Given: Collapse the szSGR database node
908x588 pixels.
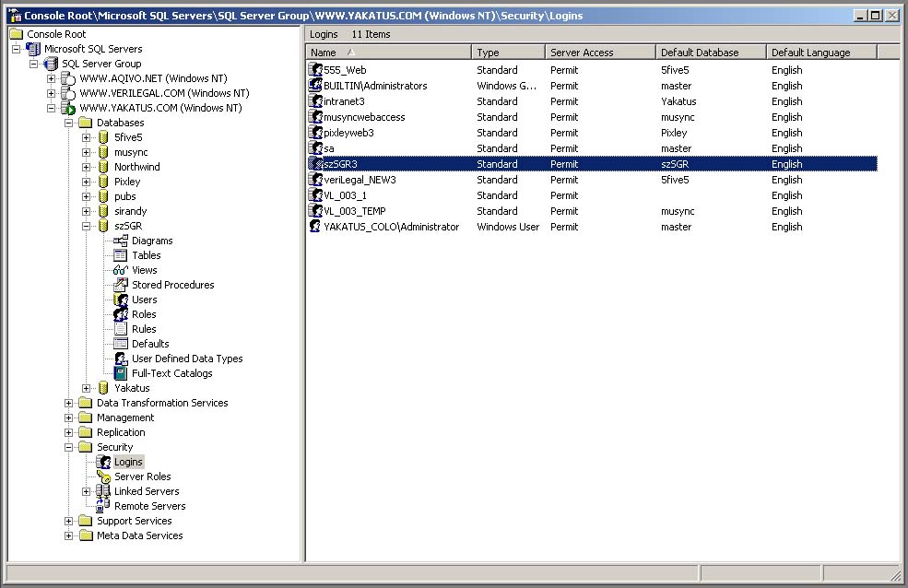Looking at the screenshot, I should pos(86,227).
